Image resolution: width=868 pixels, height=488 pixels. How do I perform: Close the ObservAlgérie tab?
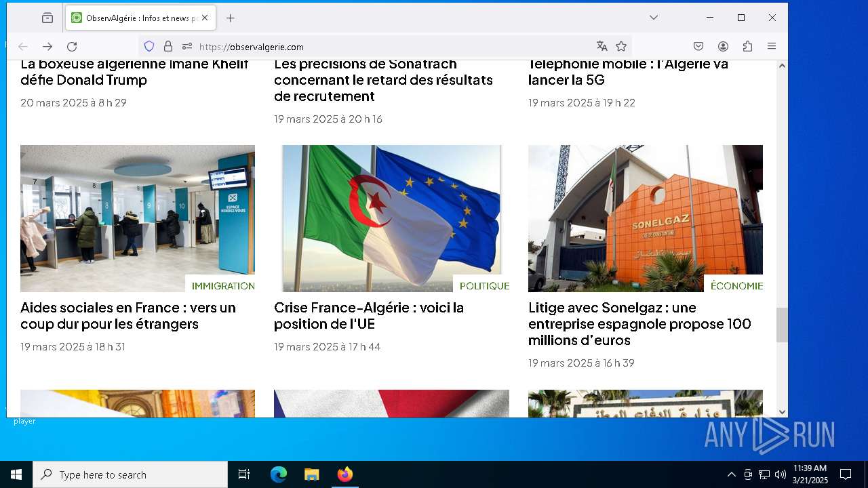coord(205,18)
